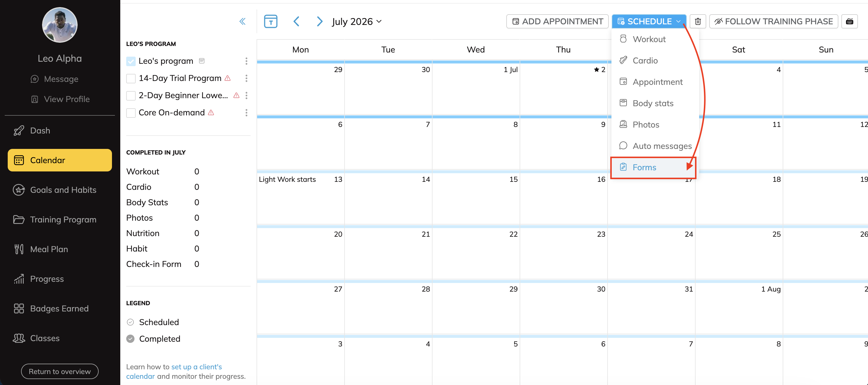
Task: Select Photos from Schedule menu
Action: tap(655, 125)
